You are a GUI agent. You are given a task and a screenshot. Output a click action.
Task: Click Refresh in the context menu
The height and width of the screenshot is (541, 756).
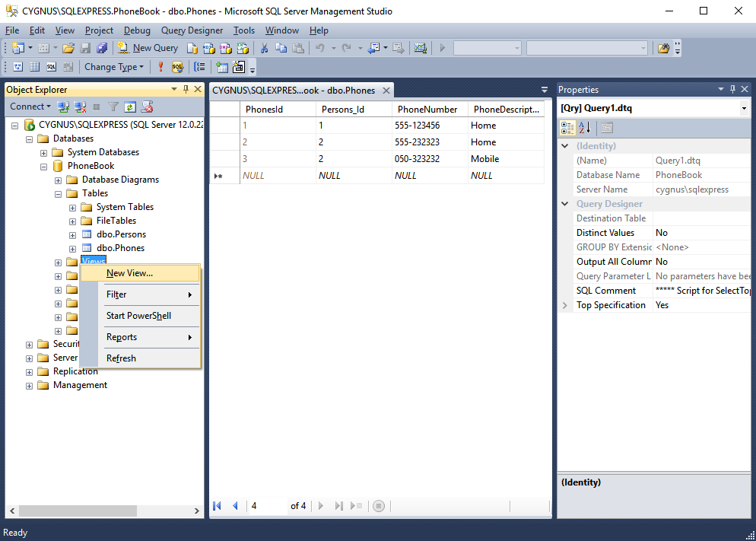140,358
